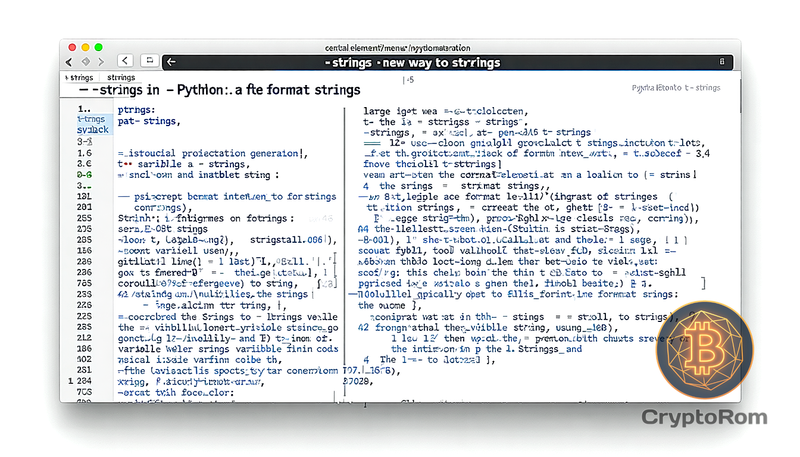Select the first 'strings' tab
This screenshot has height=457, width=800.
point(80,78)
